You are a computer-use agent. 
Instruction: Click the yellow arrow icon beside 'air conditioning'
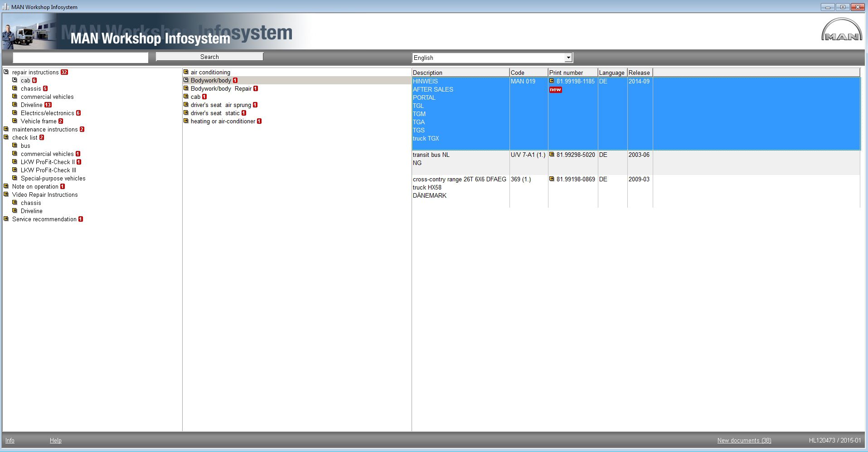pos(186,72)
